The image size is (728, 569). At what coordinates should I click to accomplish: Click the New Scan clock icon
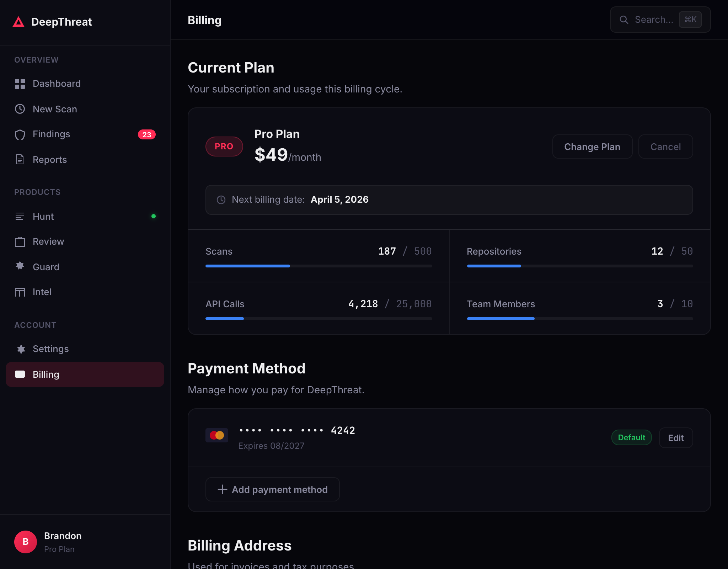click(20, 109)
